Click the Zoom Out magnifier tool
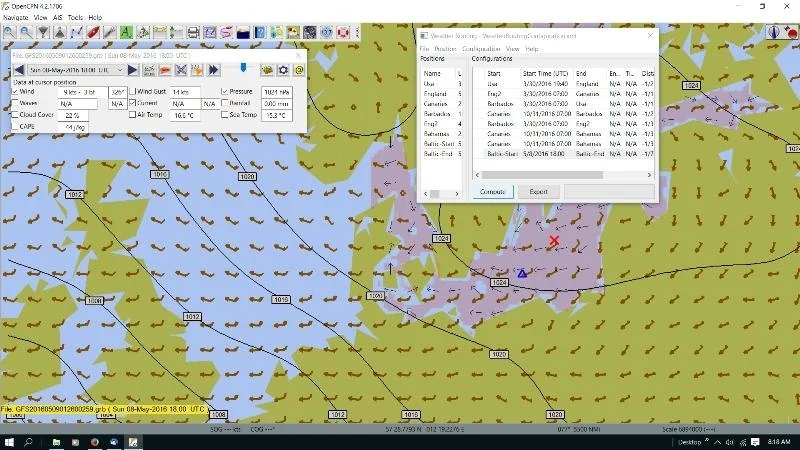The image size is (800, 450). [x=26, y=33]
